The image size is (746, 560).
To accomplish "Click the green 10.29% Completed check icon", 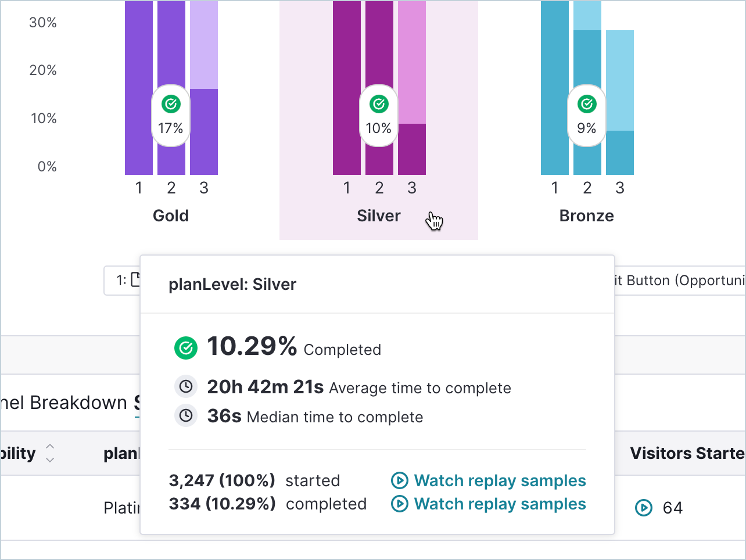I will tap(186, 348).
